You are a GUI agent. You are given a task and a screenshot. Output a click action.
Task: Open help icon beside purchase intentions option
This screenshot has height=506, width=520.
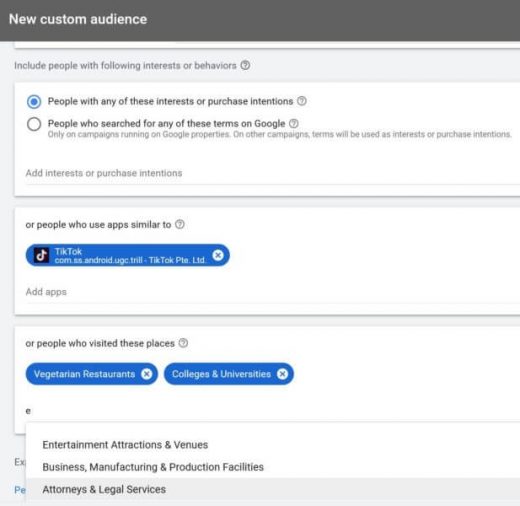[302, 101]
